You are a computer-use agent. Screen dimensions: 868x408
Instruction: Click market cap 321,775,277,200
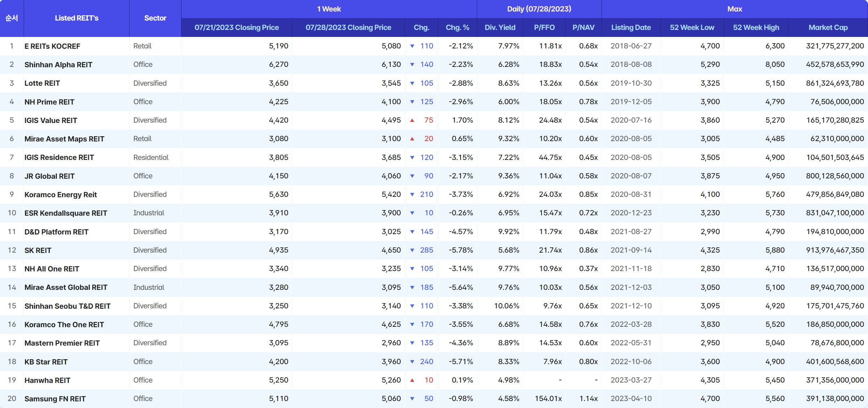(x=835, y=46)
